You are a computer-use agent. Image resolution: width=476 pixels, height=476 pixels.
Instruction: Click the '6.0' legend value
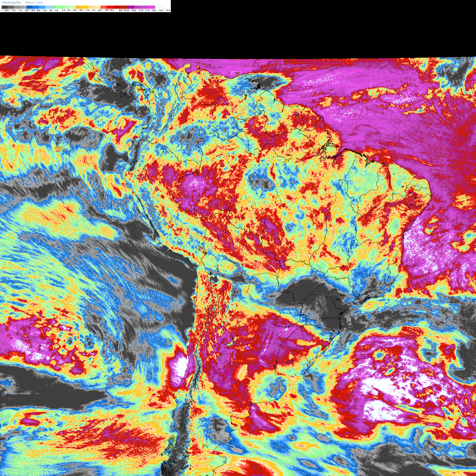pyautogui.click(x=75, y=10)
